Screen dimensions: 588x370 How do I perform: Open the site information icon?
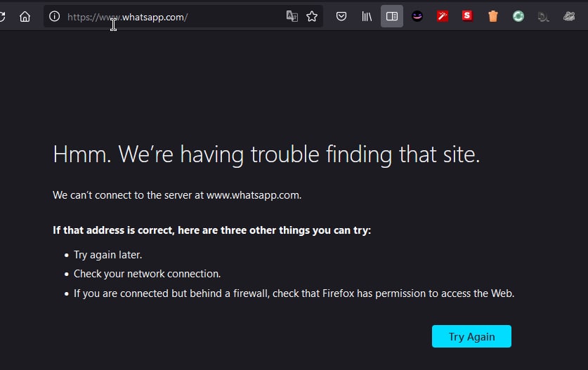click(54, 16)
